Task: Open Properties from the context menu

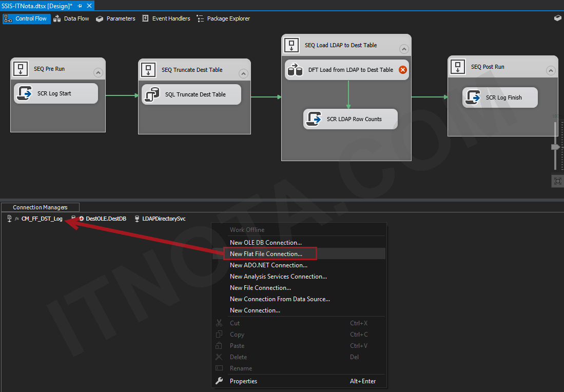Action: [244, 381]
